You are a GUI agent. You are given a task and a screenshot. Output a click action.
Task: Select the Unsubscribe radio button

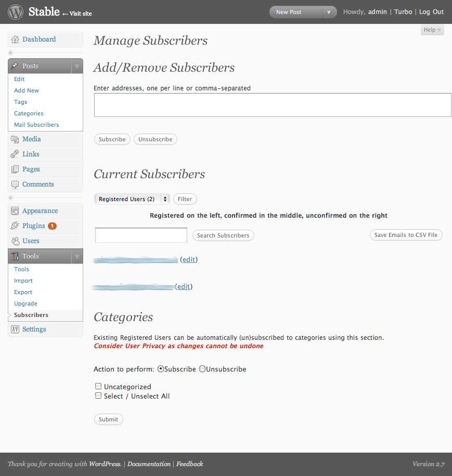pos(202,369)
